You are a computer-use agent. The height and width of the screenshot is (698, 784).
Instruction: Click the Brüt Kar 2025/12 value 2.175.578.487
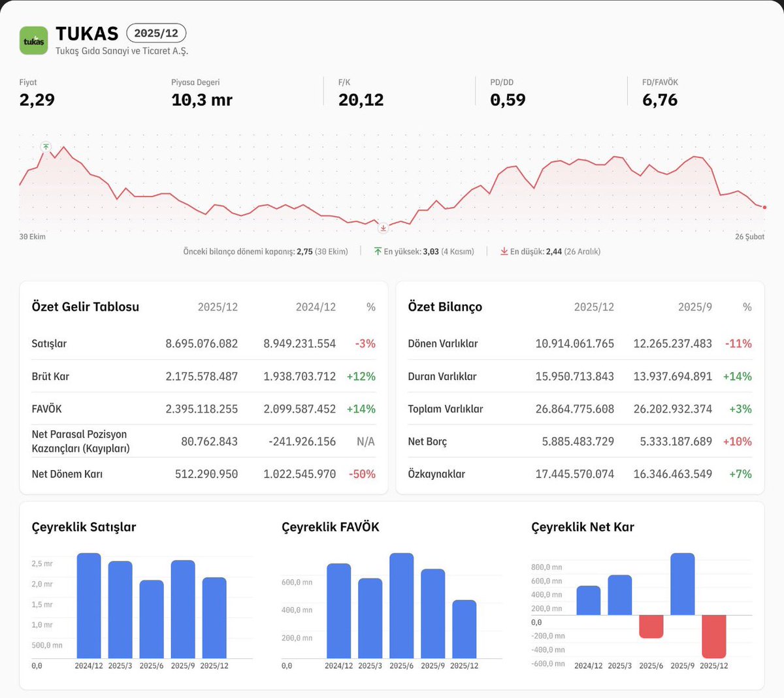[202, 376]
